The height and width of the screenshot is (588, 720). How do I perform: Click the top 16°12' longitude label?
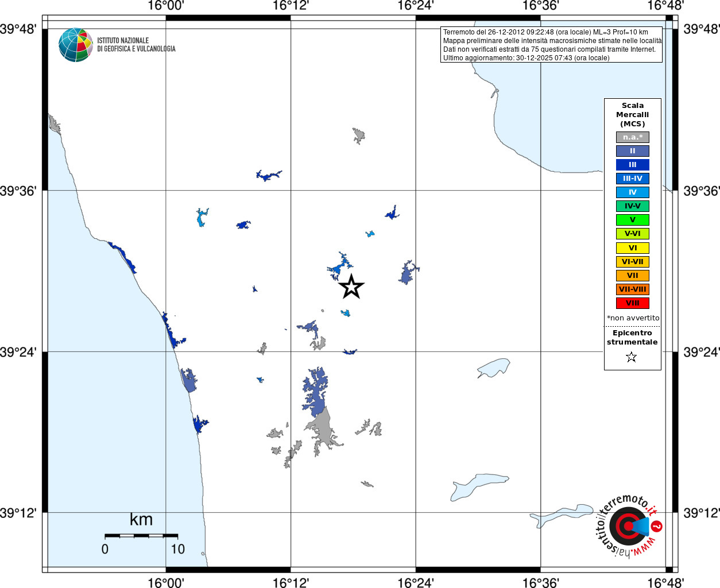pos(291,6)
